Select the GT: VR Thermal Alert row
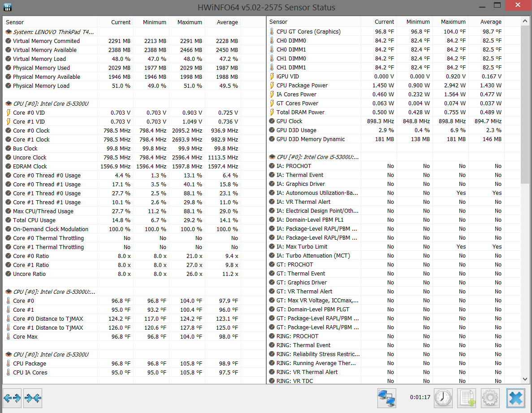 click(x=385, y=291)
